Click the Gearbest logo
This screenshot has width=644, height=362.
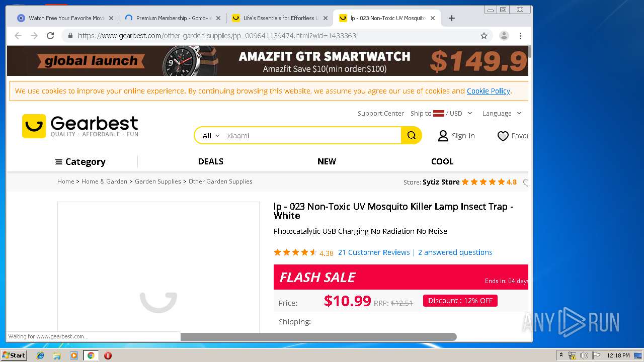80,126
